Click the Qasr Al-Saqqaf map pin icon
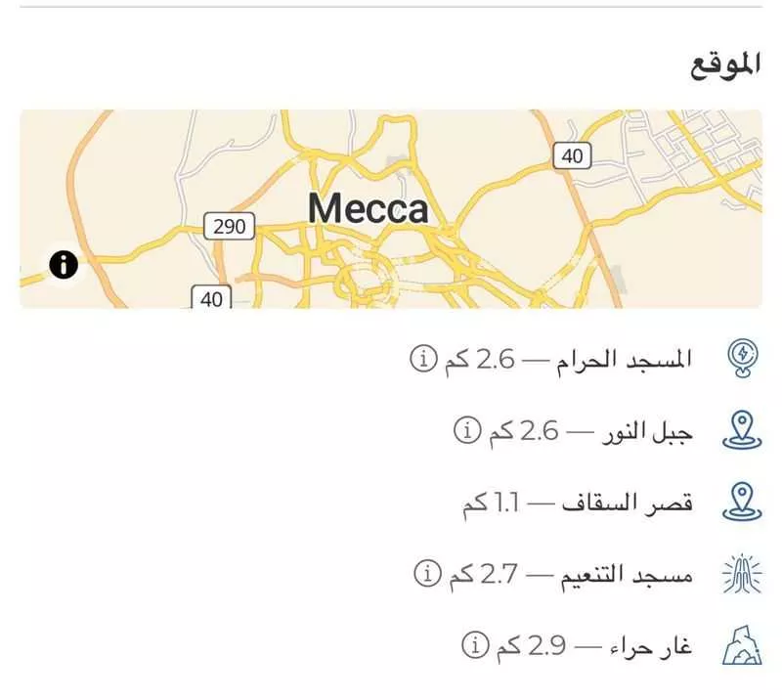The image size is (782, 700). (742, 499)
